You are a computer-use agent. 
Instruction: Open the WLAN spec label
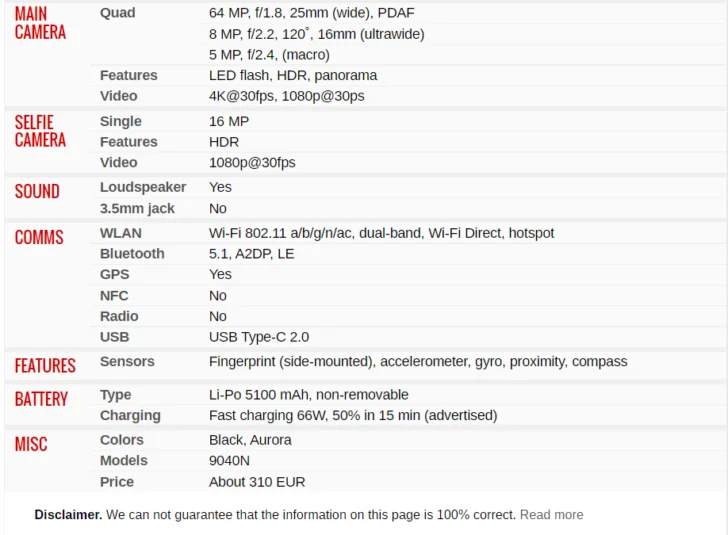click(120, 233)
